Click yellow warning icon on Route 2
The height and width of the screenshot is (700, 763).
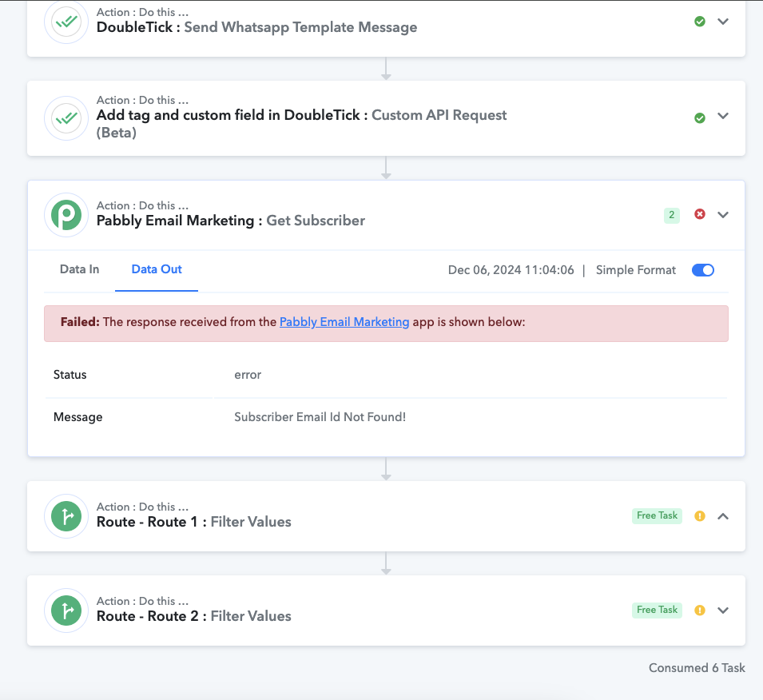pos(700,610)
